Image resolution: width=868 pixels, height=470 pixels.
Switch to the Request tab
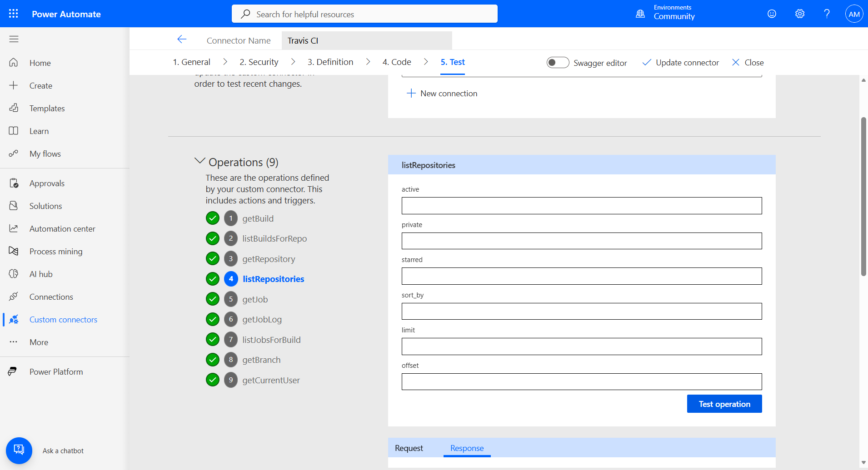pos(409,448)
